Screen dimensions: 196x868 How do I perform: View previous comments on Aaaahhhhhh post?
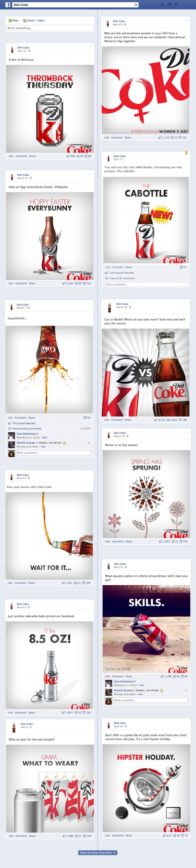tap(27, 429)
